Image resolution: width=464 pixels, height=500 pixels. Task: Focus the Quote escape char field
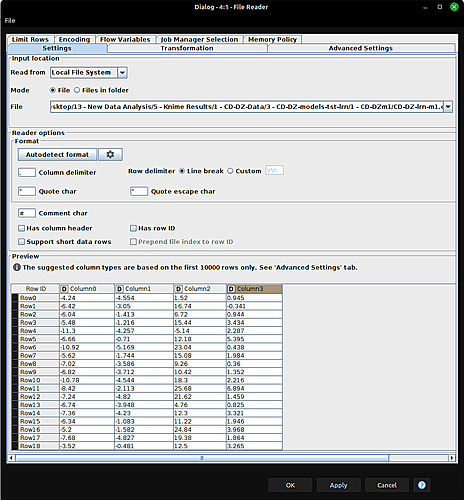coord(139,191)
